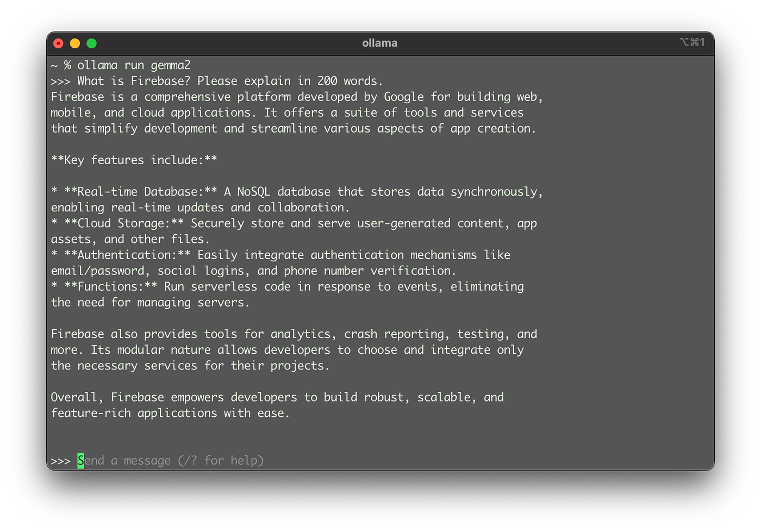761x532 pixels.
Task: Click the "**Real-time Database:**" bullet line
Action: point(297,192)
